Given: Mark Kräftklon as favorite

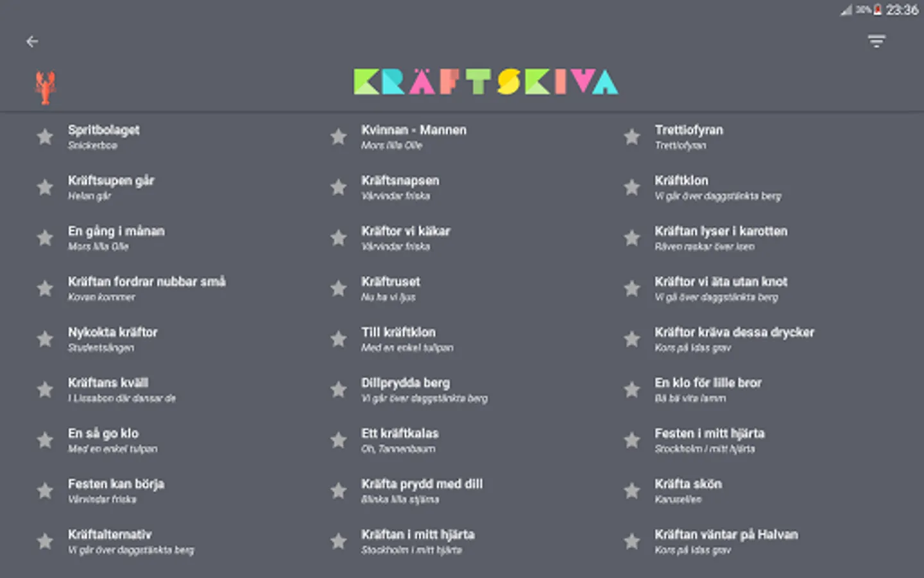Looking at the screenshot, I should pos(632,188).
